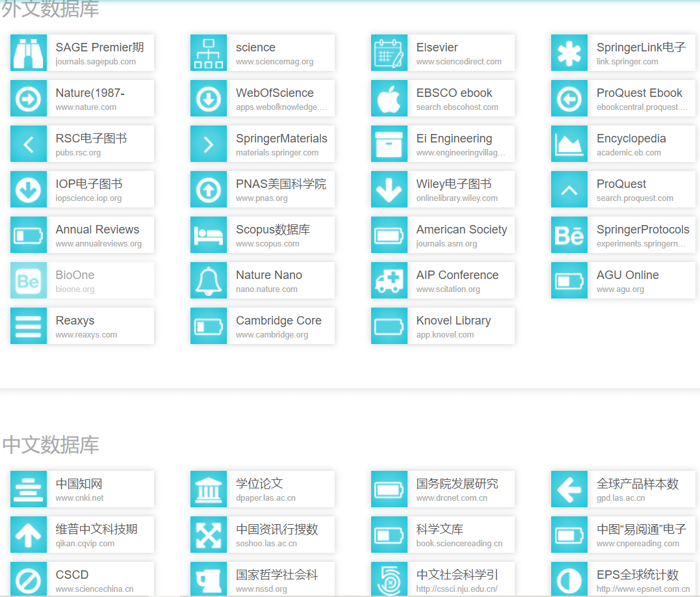Click the archive box icon for Ei Engineering
This screenshot has width=700, height=597.
[389, 144]
